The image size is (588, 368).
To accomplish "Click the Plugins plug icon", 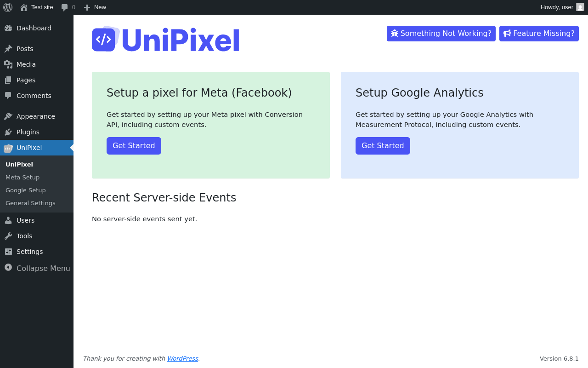I will 8,132.
